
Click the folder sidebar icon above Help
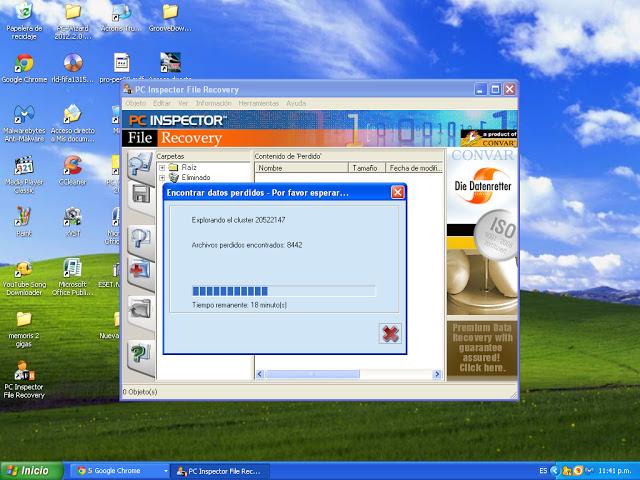(141, 307)
